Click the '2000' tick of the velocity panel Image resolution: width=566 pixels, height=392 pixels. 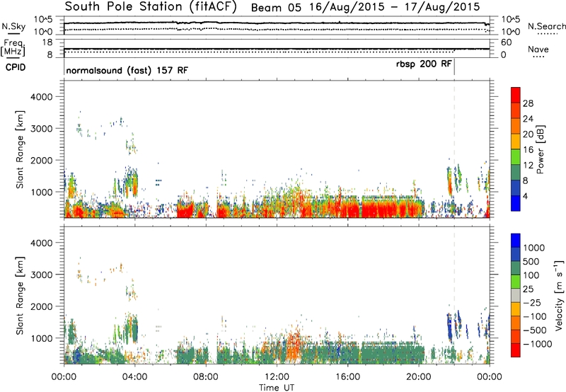point(41,306)
